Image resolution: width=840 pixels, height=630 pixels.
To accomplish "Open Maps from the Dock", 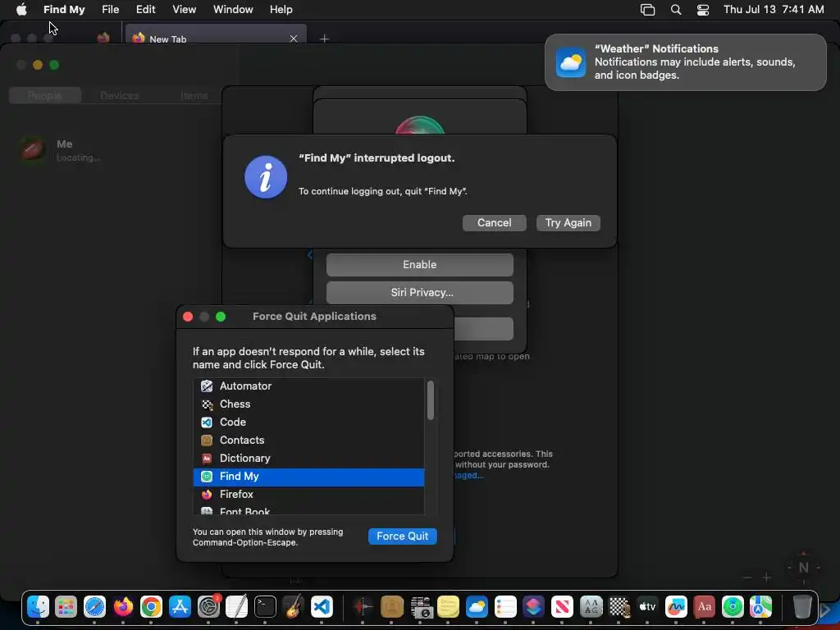I will [760, 607].
